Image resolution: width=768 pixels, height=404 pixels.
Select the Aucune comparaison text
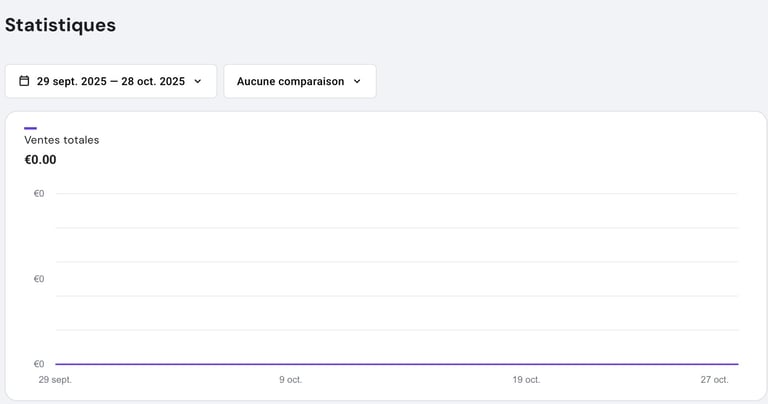(290, 81)
